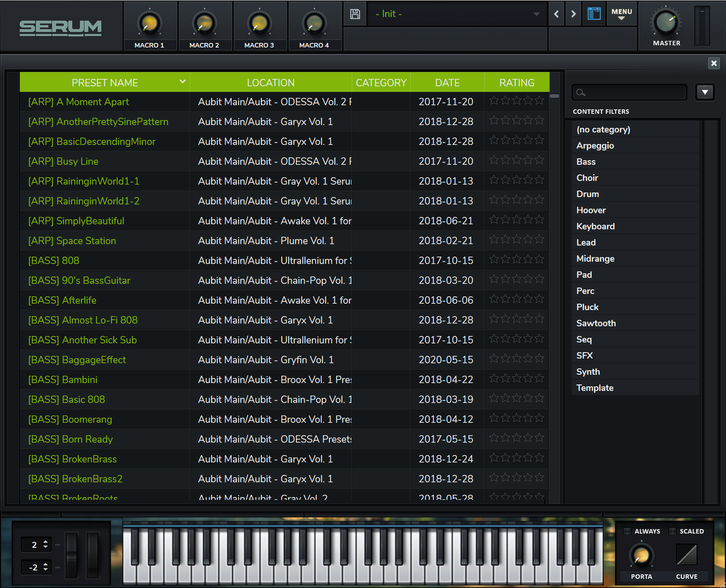726x588 pixels.
Task: Click the Serum logo
Action: [x=60, y=28]
